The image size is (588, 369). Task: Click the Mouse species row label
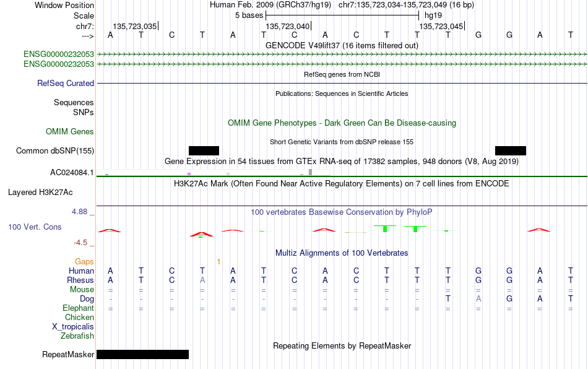[x=82, y=290]
